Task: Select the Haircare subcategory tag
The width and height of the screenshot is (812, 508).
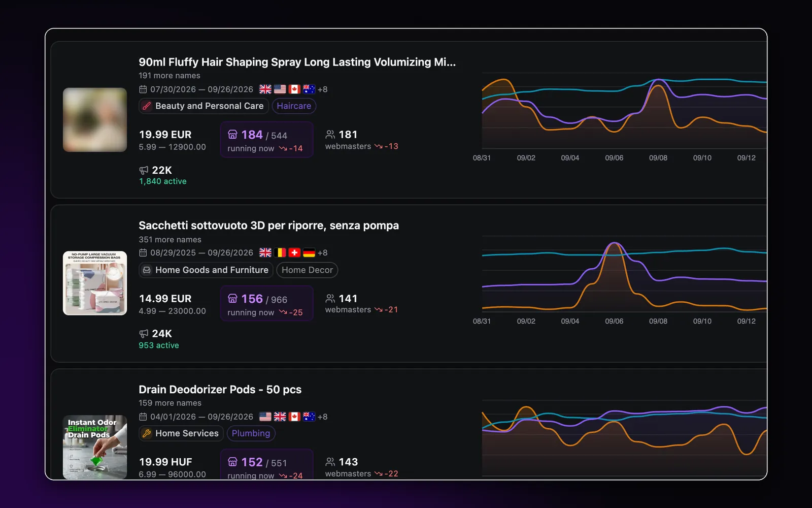Action: point(294,106)
